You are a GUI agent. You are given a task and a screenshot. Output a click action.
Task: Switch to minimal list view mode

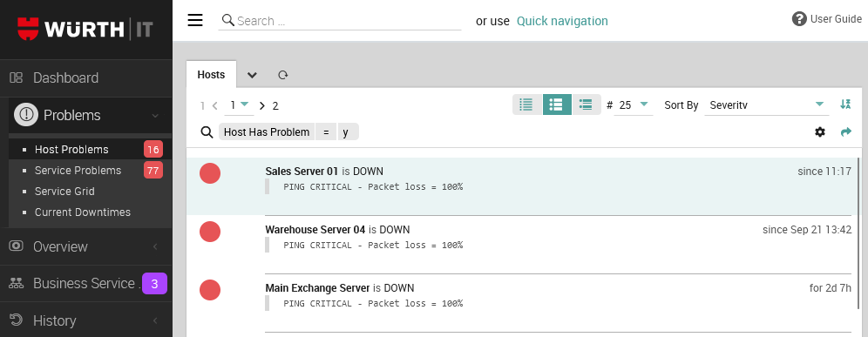527,104
